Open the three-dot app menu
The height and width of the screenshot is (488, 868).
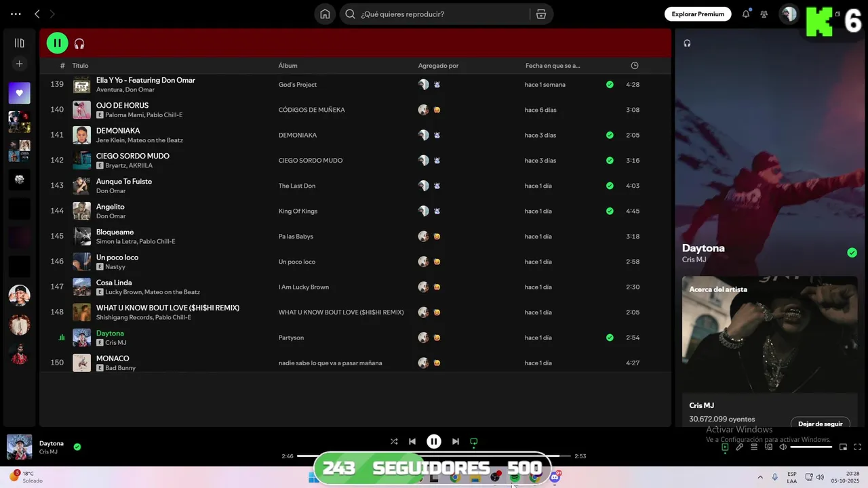16,14
